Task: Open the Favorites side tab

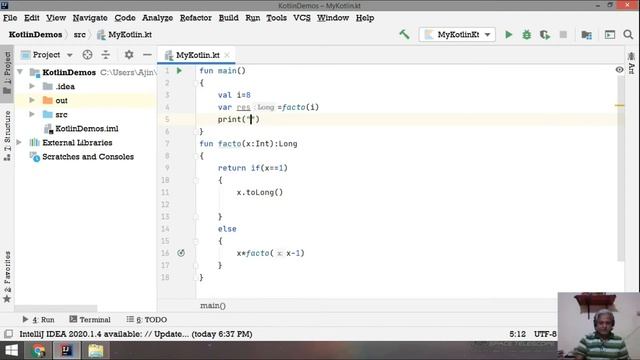Action: click(x=7, y=277)
